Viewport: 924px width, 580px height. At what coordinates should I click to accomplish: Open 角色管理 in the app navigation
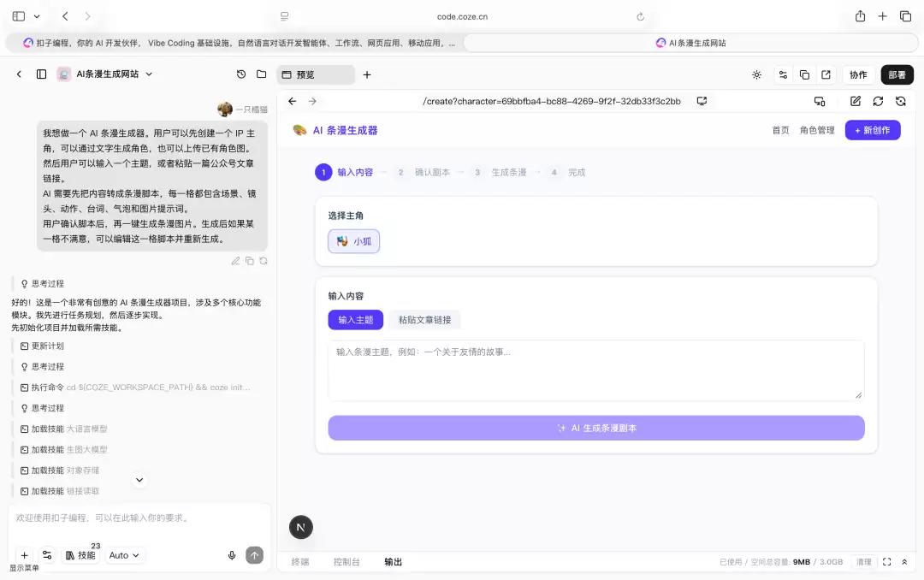coord(817,130)
